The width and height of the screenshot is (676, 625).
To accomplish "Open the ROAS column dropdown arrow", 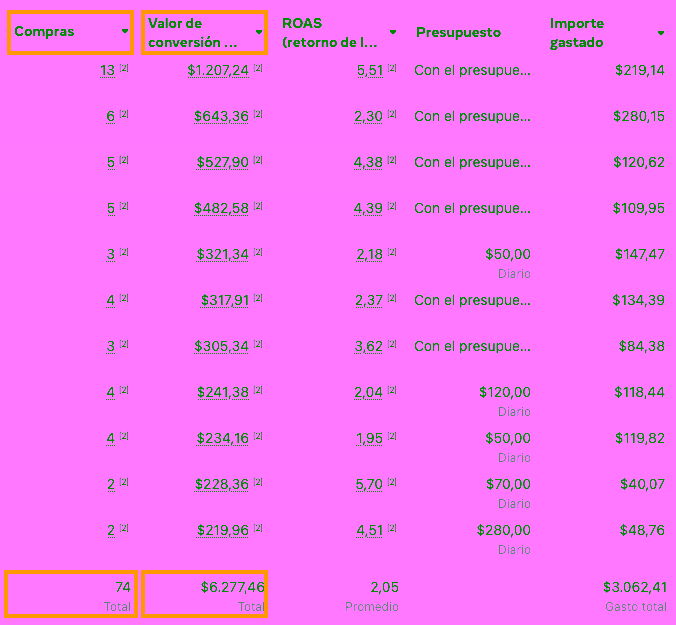I will tap(393, 32).
